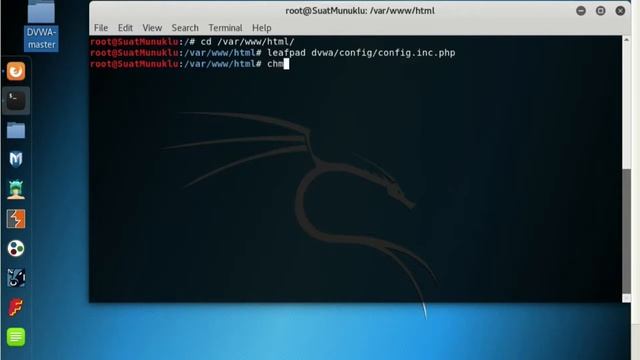This screenshot has height=360, width=640.
Task: Open the Files manager dock icon
Action: coord(16,130)
